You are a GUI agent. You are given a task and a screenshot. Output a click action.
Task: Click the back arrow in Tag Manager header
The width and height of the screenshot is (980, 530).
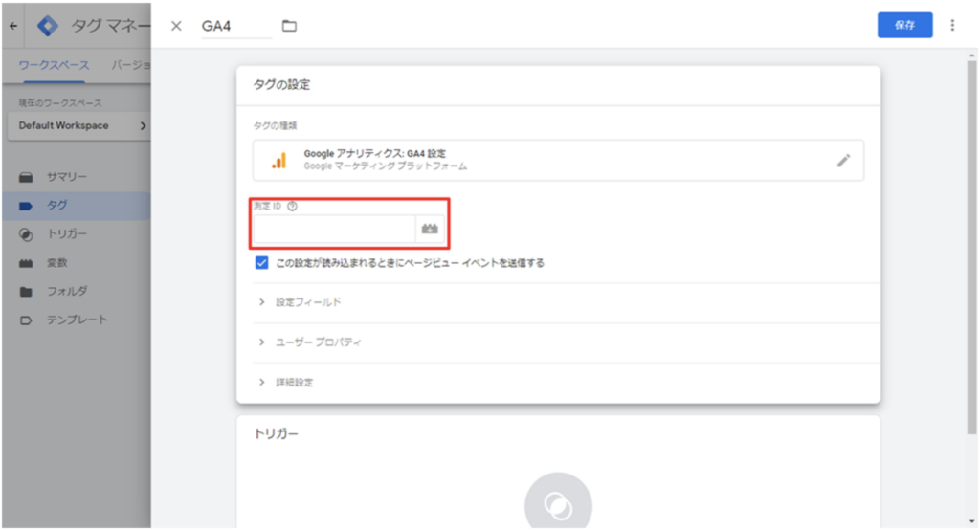(x=13, y=26)
